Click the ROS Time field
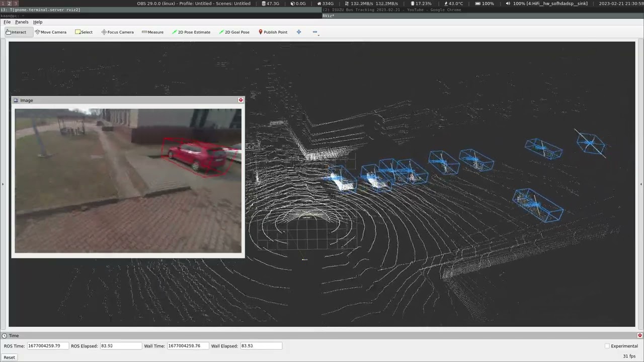The image size is (644, 362). tap(47, 346)
